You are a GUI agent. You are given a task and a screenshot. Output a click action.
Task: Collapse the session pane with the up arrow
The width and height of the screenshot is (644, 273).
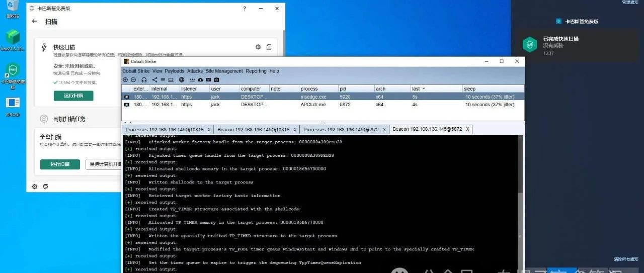point(124,122)
